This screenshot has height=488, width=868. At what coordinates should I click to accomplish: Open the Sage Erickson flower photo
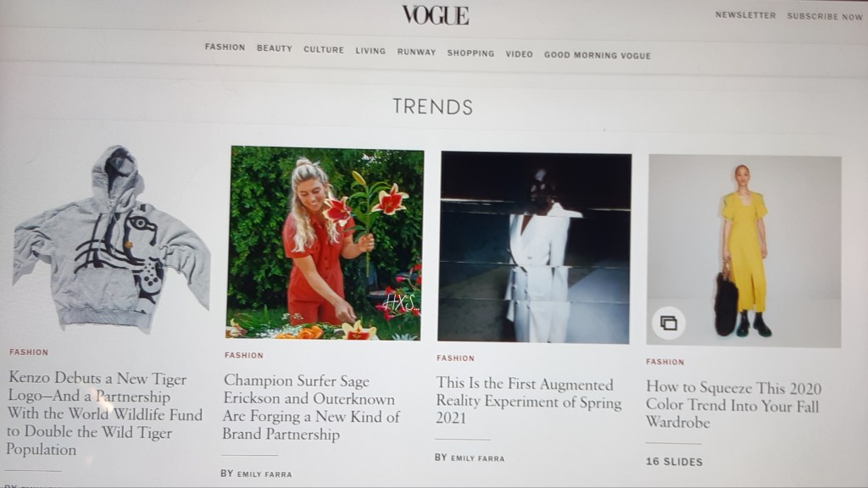(x=325, y=243)
